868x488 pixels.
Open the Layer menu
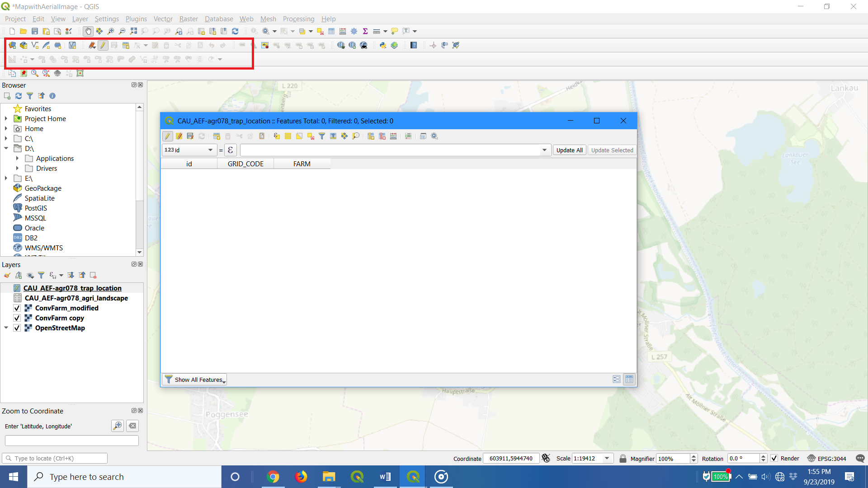click(x=80, y=19)
